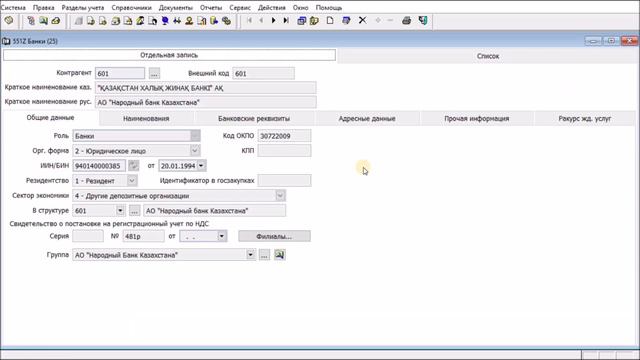Open the Действия menu
This screenshot has width=640, height=360.
pyautogui.click(x=271, y=8)
